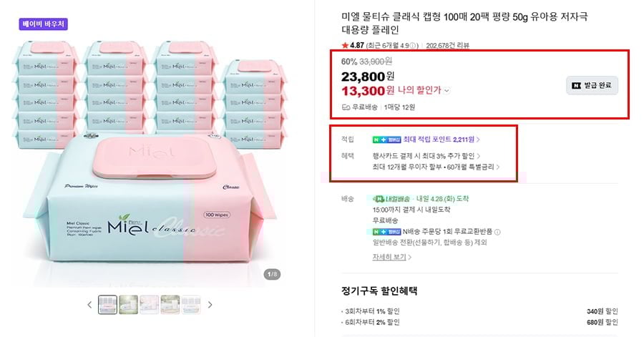The height and width of the screenshot is (337, 644).
Task: Select the fifth product thumbnail
Action: coord(192,305)
